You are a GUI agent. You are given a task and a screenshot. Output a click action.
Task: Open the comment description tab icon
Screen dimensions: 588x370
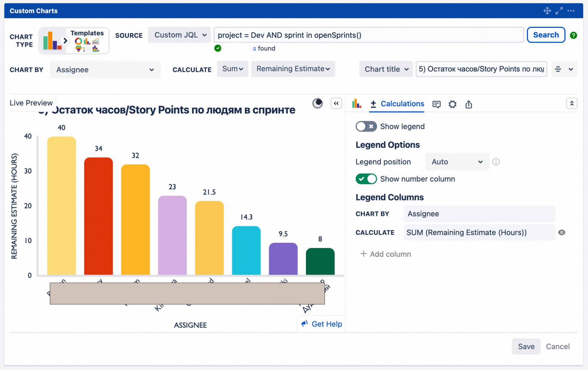[x=436, y=104]
